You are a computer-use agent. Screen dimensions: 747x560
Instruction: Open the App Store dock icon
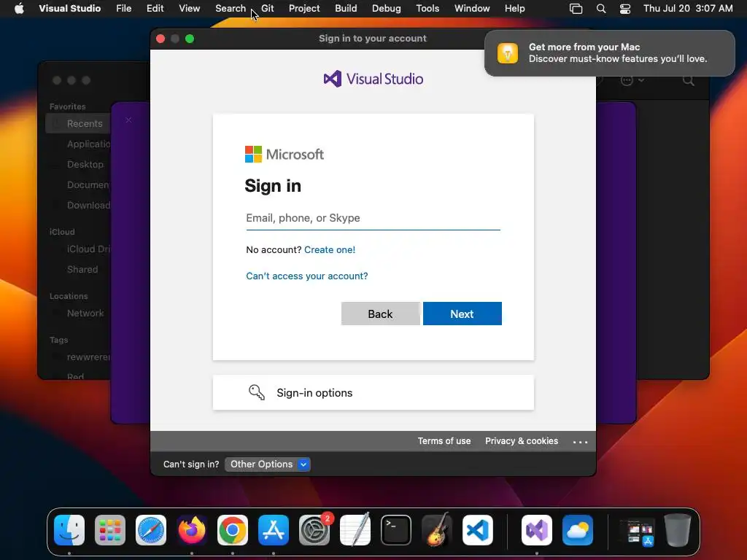pyautogui.click(x=274, y=530)
